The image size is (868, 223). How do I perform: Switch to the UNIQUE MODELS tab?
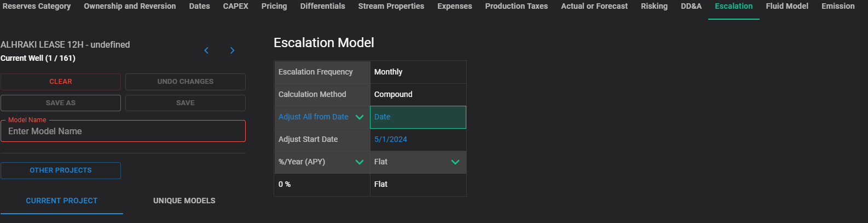coord(184,201)
